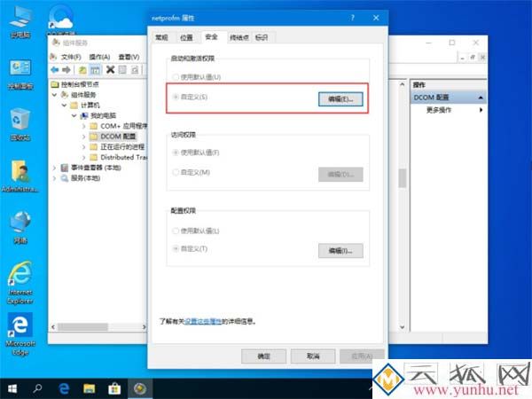Open the Control Panel desktop icon

pyautogui.click(x=20, y=74)
